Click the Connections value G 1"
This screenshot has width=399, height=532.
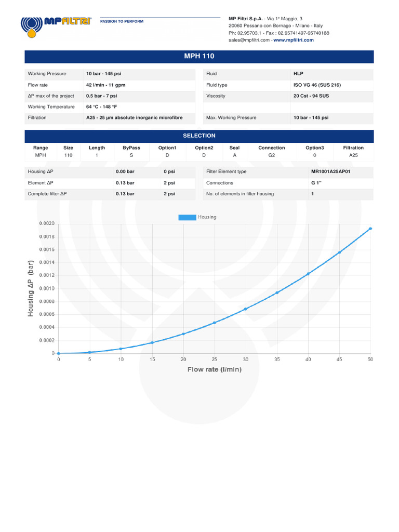pyautogui.click(x=316, y=183)
